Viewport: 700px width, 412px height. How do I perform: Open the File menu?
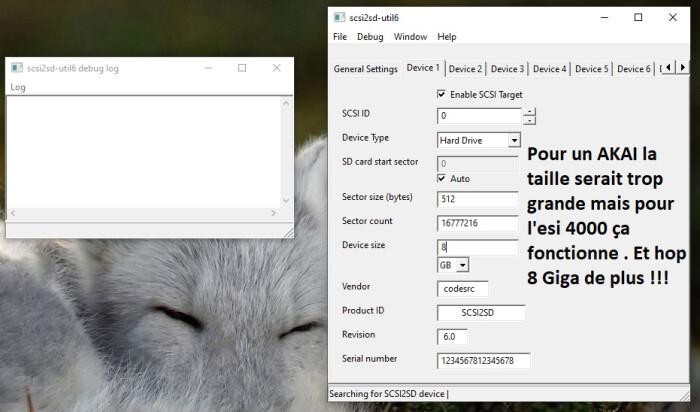click(x=340, y=37)
